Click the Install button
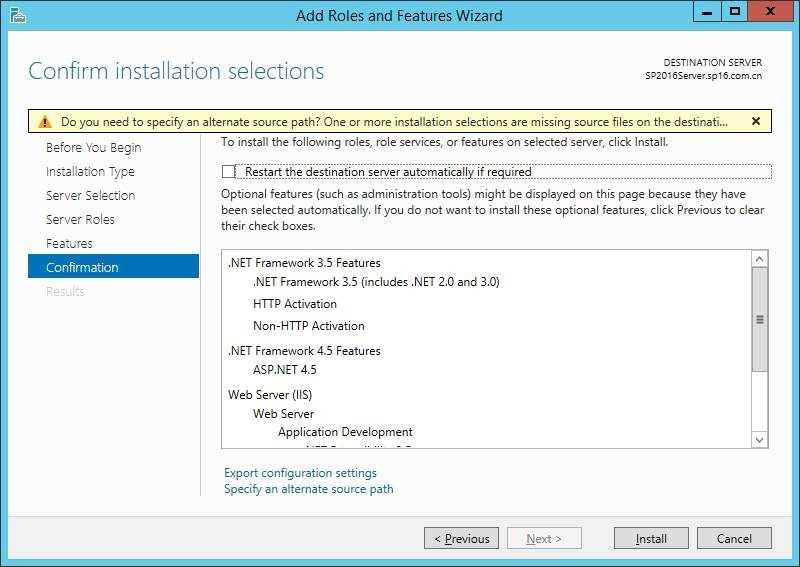 click(651, 538)
